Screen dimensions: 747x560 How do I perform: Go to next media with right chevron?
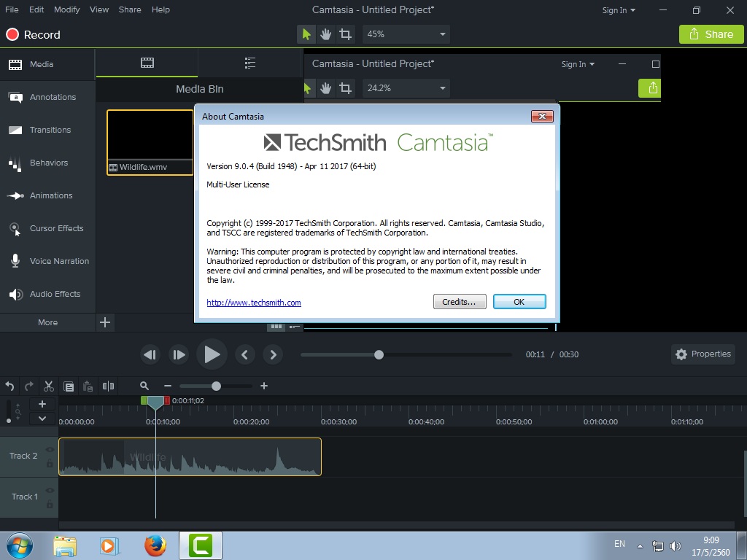(x=273, y=355)
